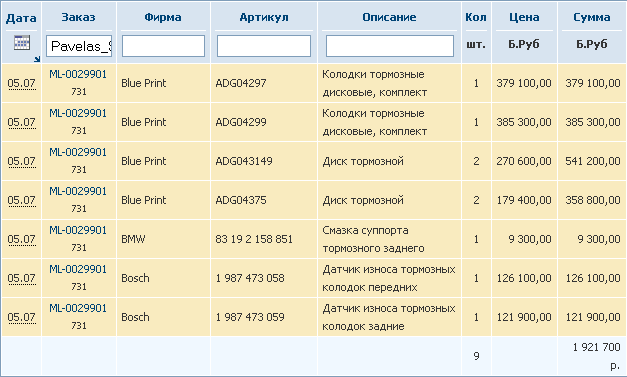The image size is (627, 377).
Task: Click sum 541 200,00
Action: [x=593, y=161]
